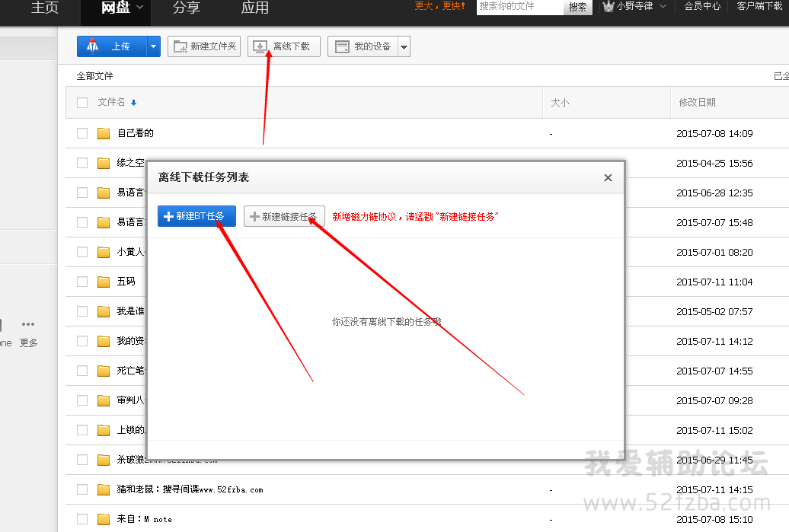Viewport: 789px width, 532px height.
Task: Click the 更多 more options icon
Action: 28,325
